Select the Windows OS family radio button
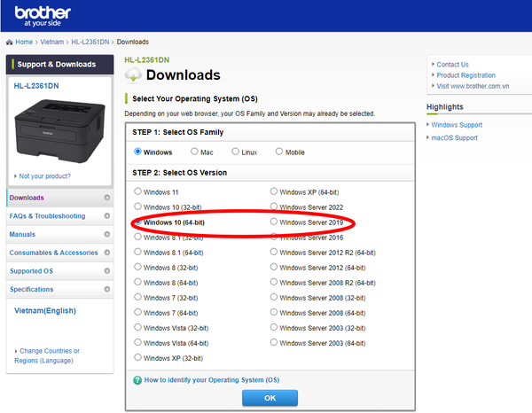Viewport: 532px width, 413px height. point(137,152)
